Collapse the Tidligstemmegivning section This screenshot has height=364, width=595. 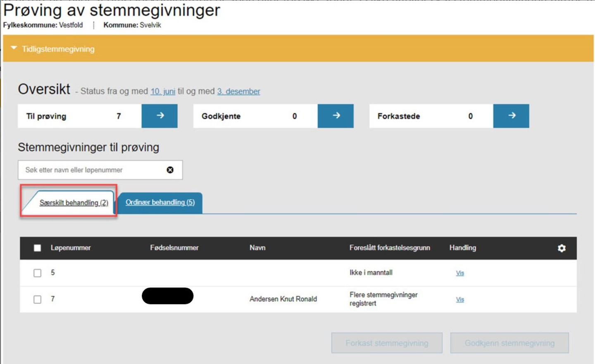click(14, 48)
